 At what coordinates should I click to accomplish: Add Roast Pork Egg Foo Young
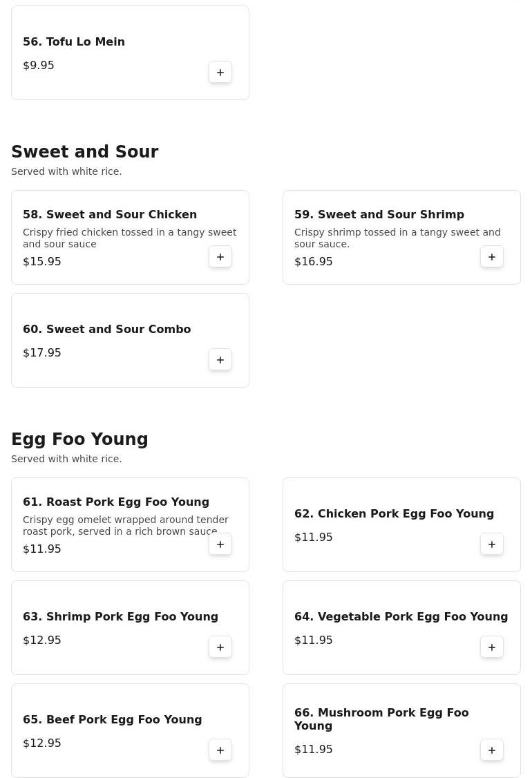[220, 544]
